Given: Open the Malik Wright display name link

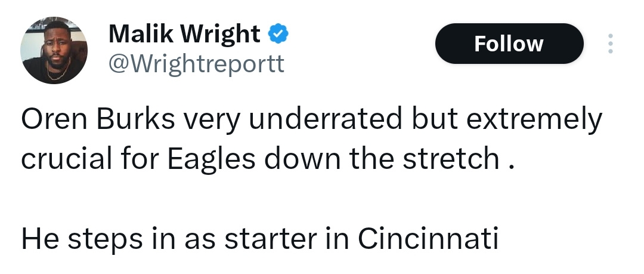Looking at the screenshot, I should coord(184,35).
